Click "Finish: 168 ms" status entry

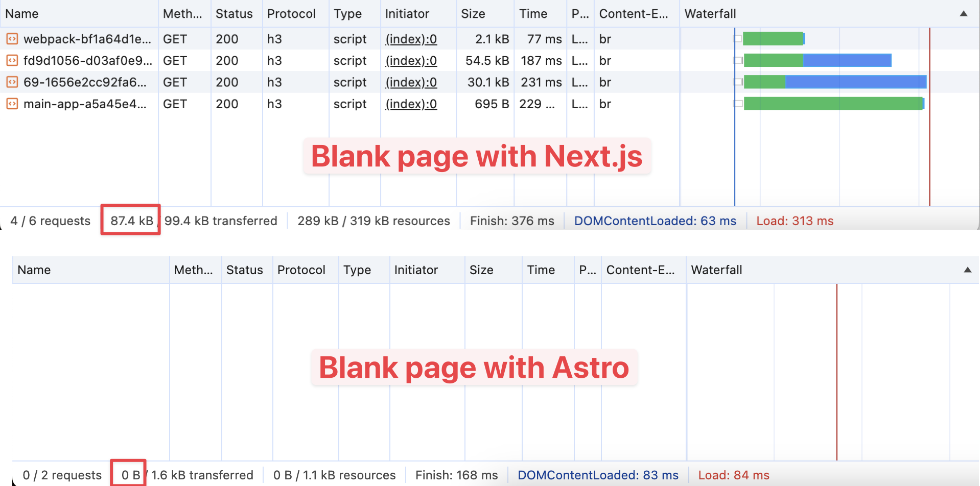click(x=456, y=475)
